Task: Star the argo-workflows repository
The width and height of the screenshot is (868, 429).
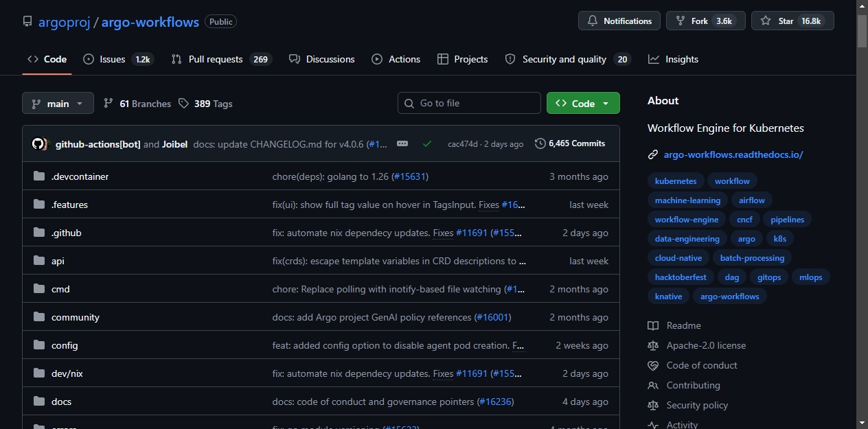Action: (x=792, y=21)
